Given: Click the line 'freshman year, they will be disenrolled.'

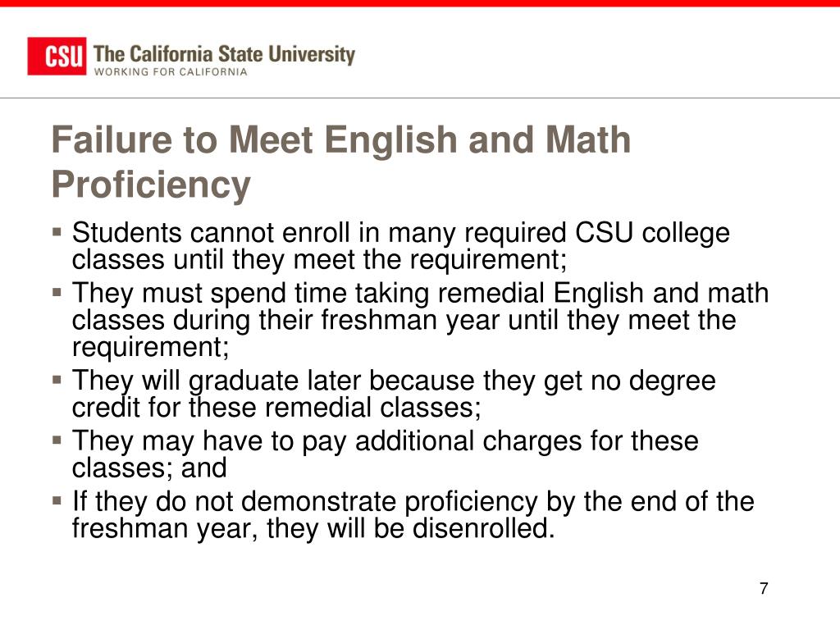Looking at the screenshot, I should coord(313,529).
